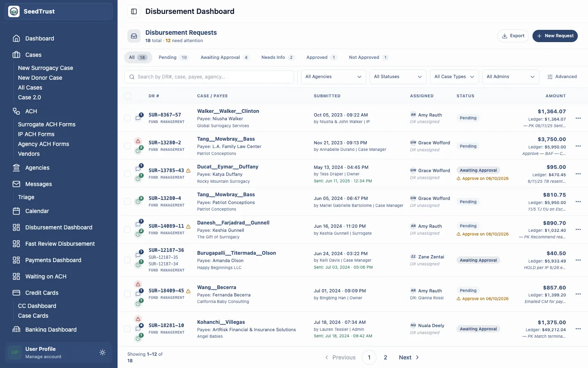Open row actions menu for Walker__Walker__Clinton
Screen dimensions: 588x368
578,118
